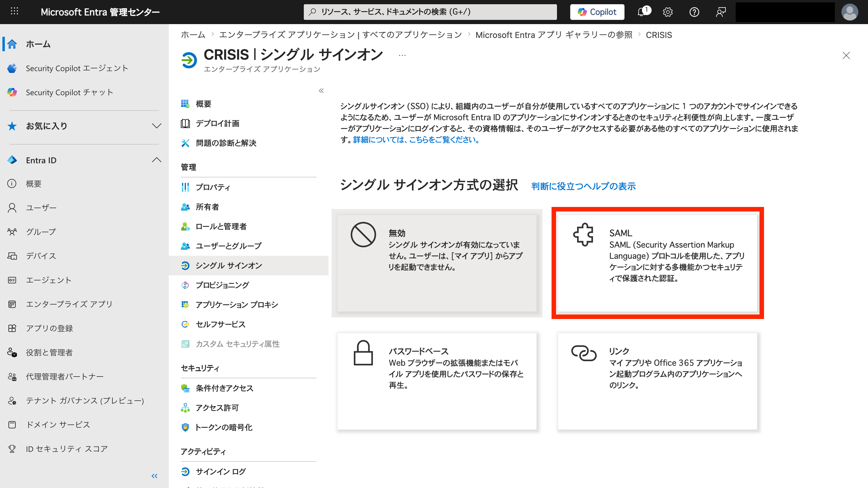This screenshot has height=488, width=868.
Task: Click the ホーム house icon in sidebar
Action: tap(12, 44)
